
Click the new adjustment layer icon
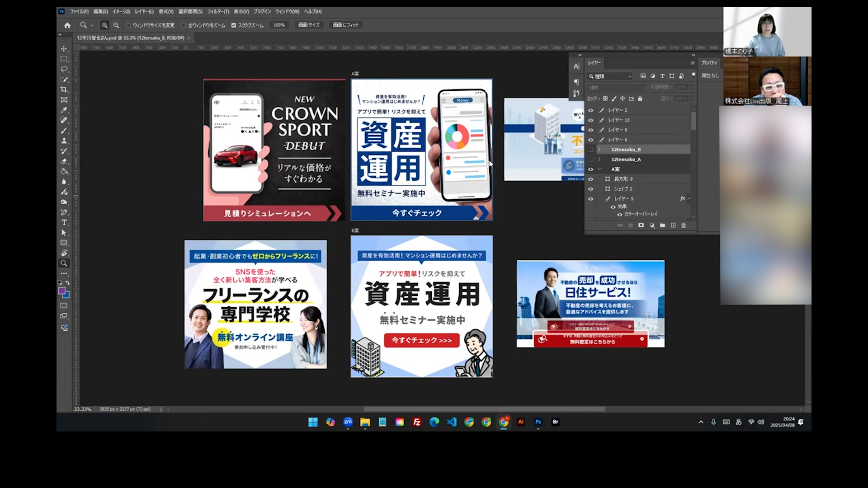(x=652, y=225)
